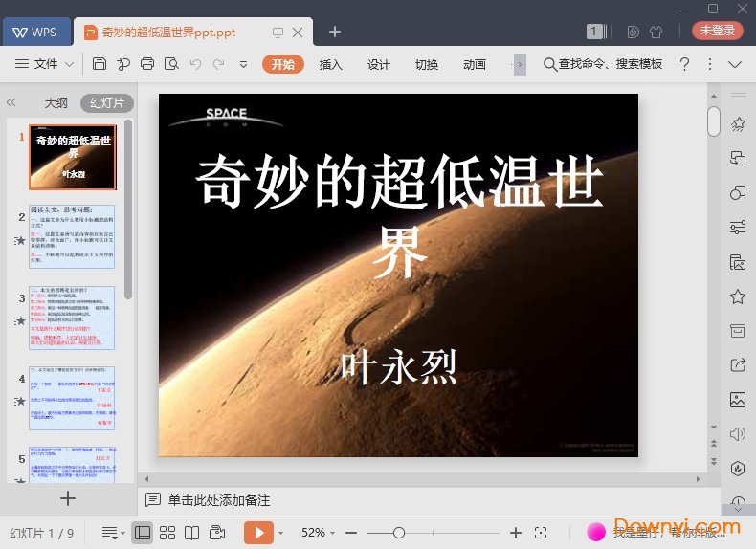756x549 pixels.
Task: Open the more options three-dot menu
Action: point(710,64)
